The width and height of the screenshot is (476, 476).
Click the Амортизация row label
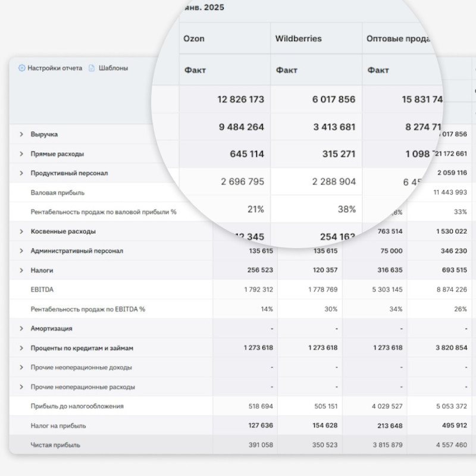coord(51,328)
